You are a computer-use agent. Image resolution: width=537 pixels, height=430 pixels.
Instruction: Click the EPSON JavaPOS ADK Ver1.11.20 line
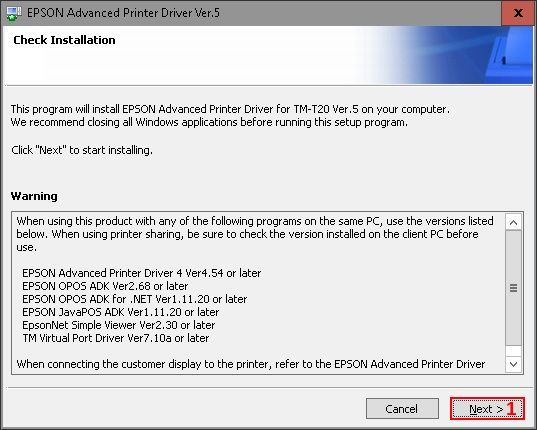pyautogui.click(x=121, y=312)
